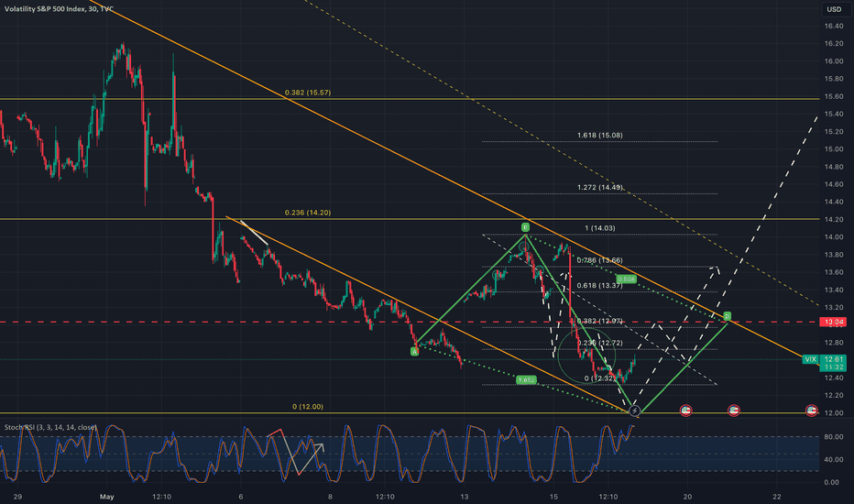Click the 14.60 value on price axis
Viewport: 854px width, 504px height.
(x=833, y=184)
